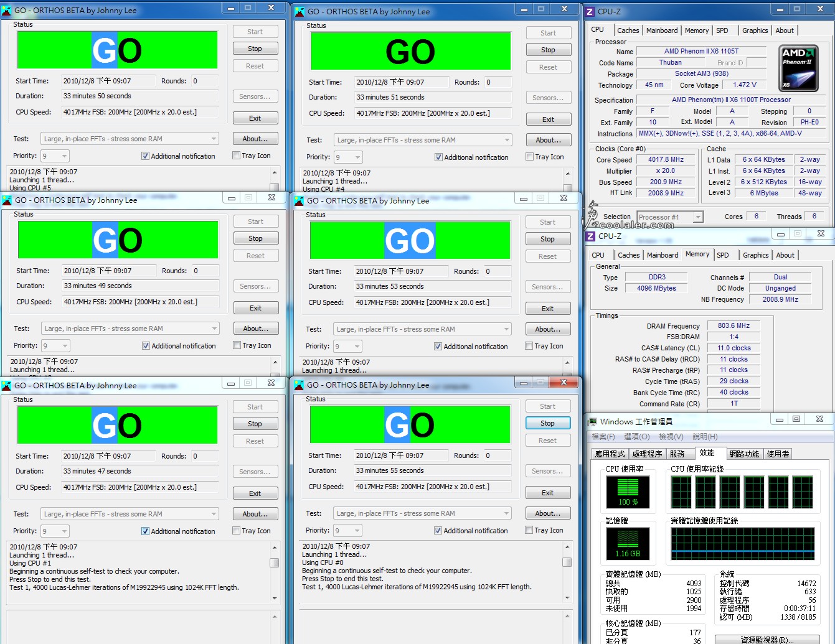Click the ORTHOS title icon in the 33 minutes 49 seconds window
835x644 pixels.
pyautogui.click(x=7, y=200)
